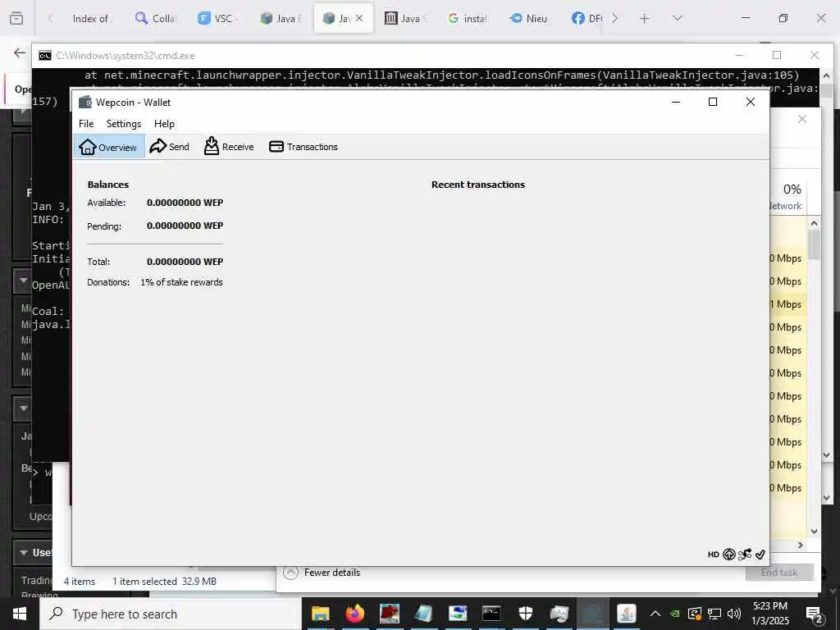Go back in the browser
The height and width of the screenshot is (630, 840).
[20, 52]
